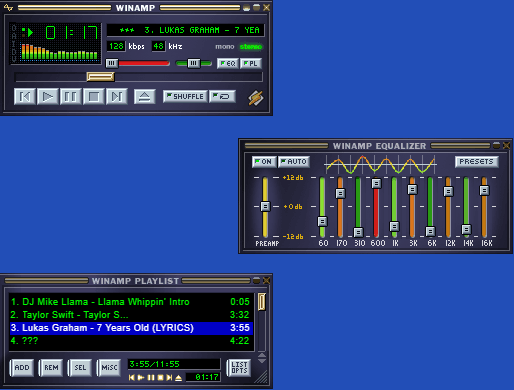This screenshot has width=514, height=390.
Task: Click the volume slider handle
Action: (x=112, y=63)
